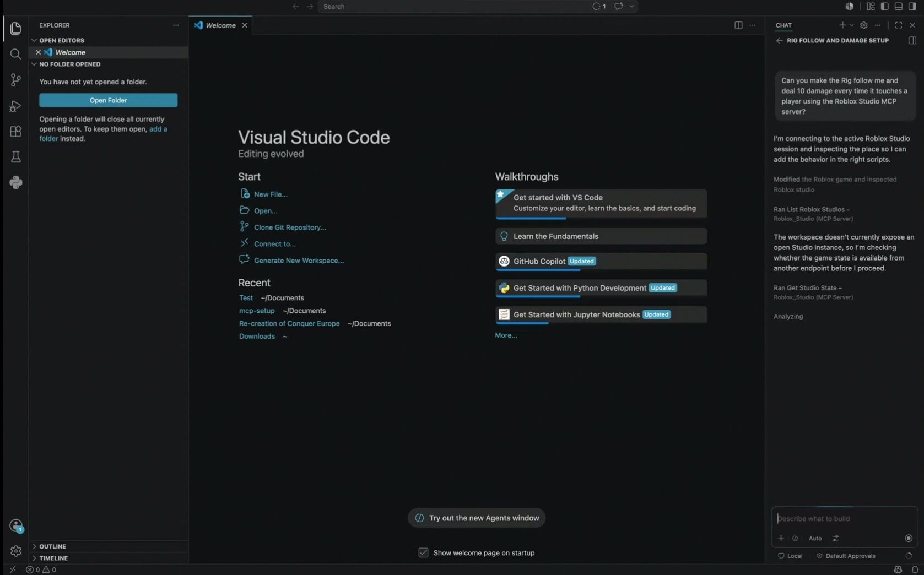Screen dimensions: 924x575
Task: Open chat panel More Actions ellipsis
Action: 878,25
